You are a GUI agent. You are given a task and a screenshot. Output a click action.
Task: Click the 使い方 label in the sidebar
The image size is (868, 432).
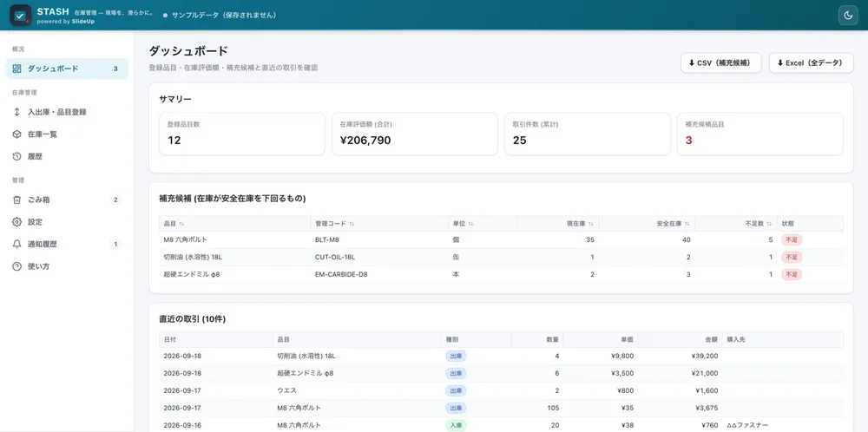[39, 266]
